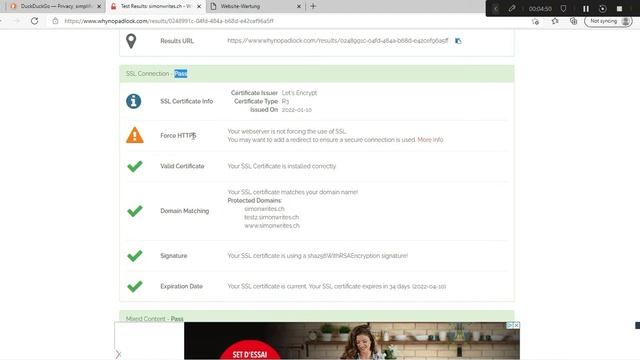The image size is (640, 360).
Task: Click the SSL Connection section header
Action: tap(317, 74)
